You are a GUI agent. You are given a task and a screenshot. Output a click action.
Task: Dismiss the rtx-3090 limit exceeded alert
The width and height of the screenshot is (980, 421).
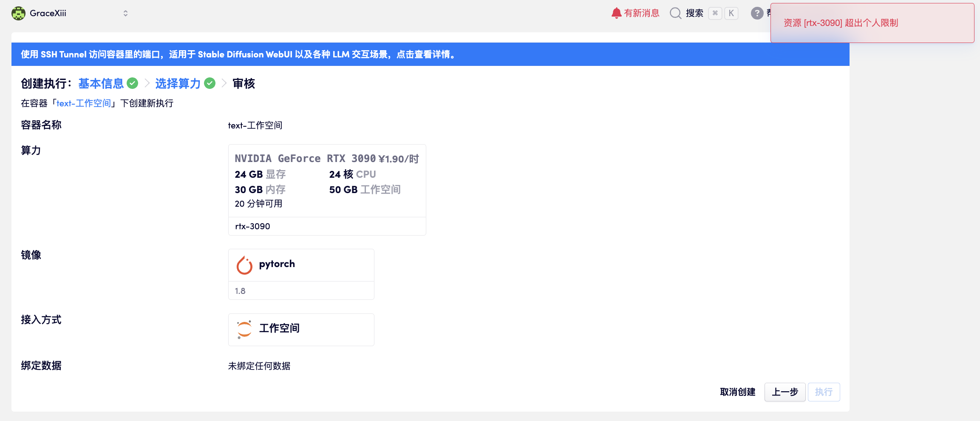872,23
